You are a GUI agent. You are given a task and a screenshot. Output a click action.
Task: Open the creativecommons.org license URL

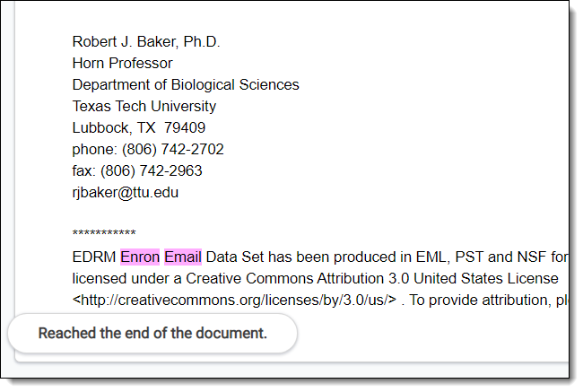(234, 301)
